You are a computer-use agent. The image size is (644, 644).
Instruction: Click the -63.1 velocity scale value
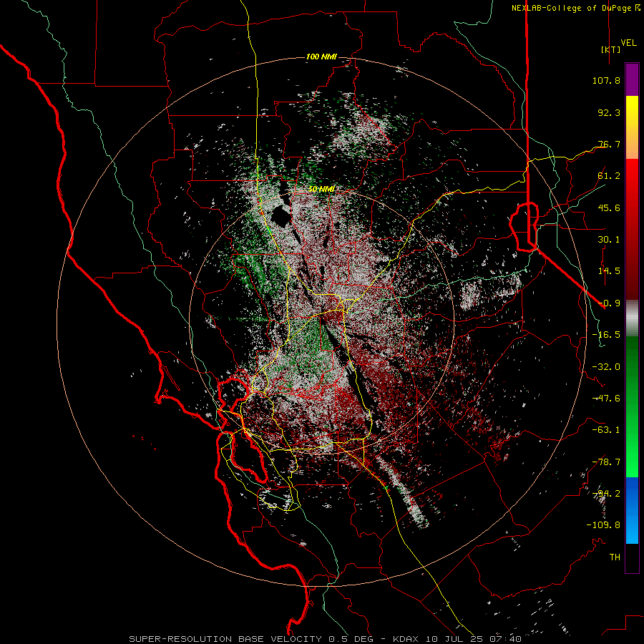tap(606, 430)
